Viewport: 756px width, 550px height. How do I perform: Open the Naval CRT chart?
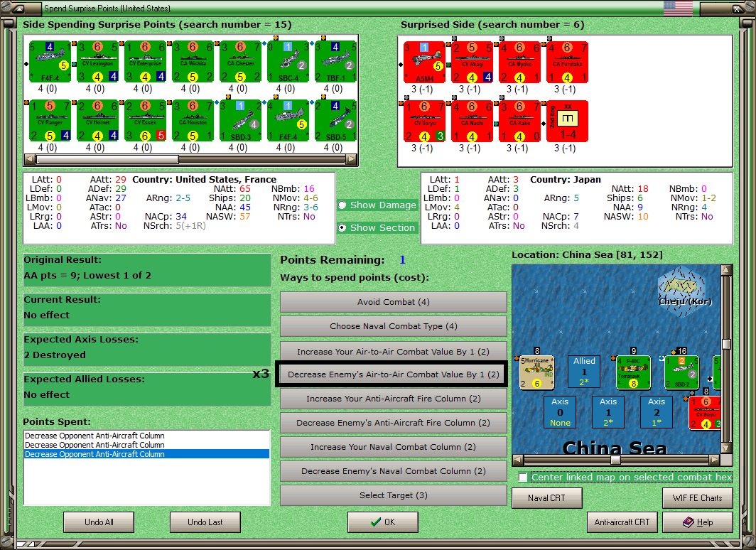point(547,498)
